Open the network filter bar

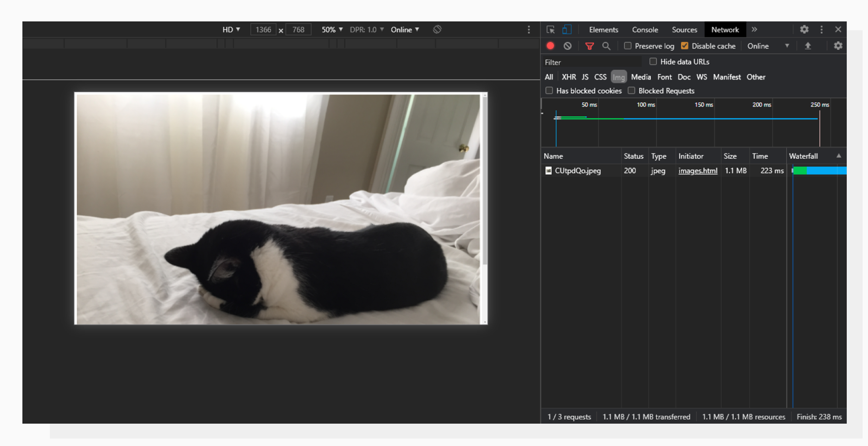click(x=589, y=46)
